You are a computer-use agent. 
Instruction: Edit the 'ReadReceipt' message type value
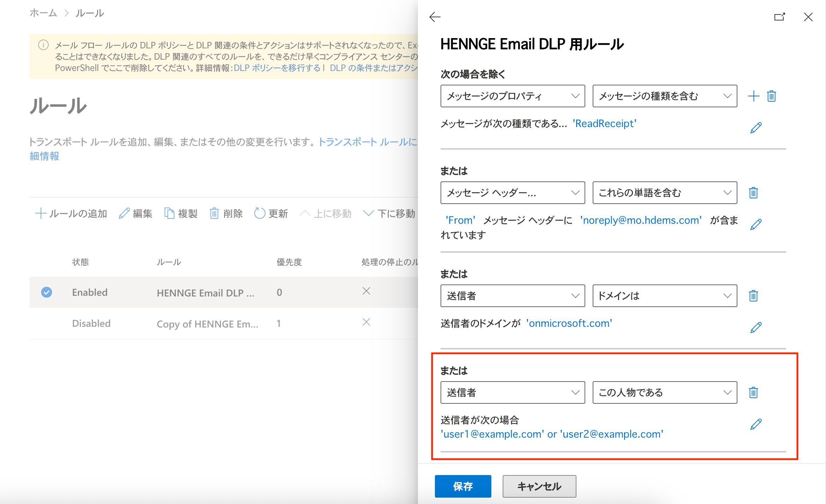[x=756, y=128]
